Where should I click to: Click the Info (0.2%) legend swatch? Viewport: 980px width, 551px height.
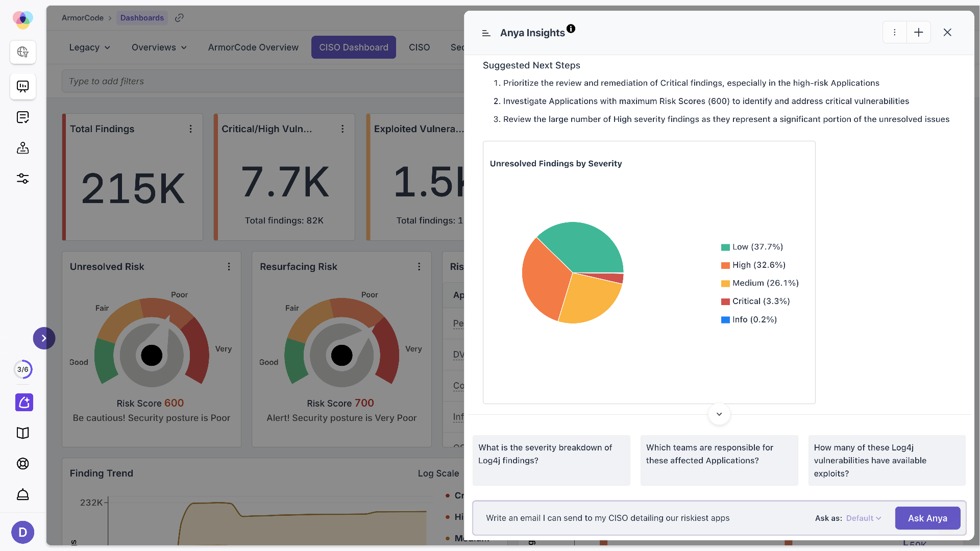point(725,320)
